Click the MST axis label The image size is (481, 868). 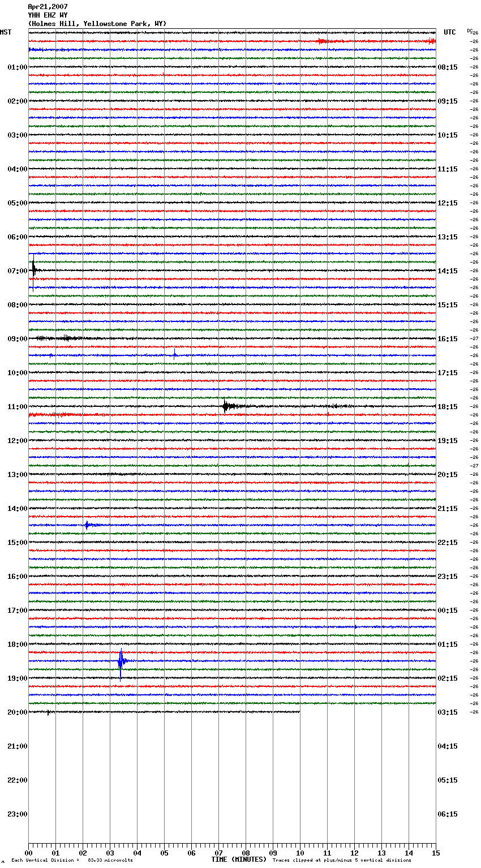tap(6, 32)
